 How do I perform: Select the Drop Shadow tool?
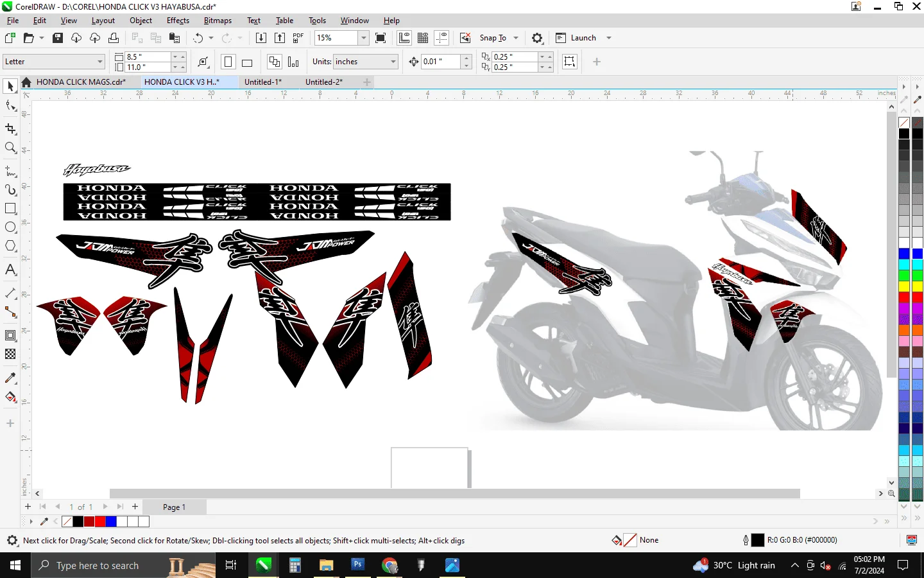pos(10,335)
